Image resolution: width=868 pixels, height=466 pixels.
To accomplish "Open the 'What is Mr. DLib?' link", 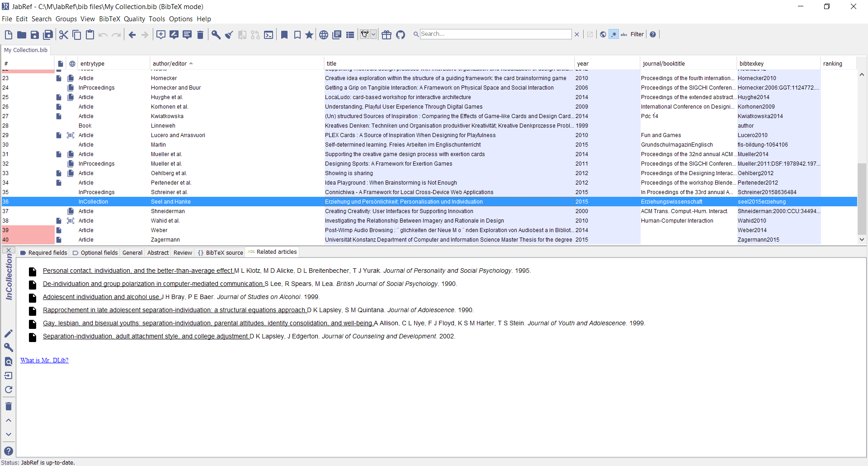I will point(44,361).
